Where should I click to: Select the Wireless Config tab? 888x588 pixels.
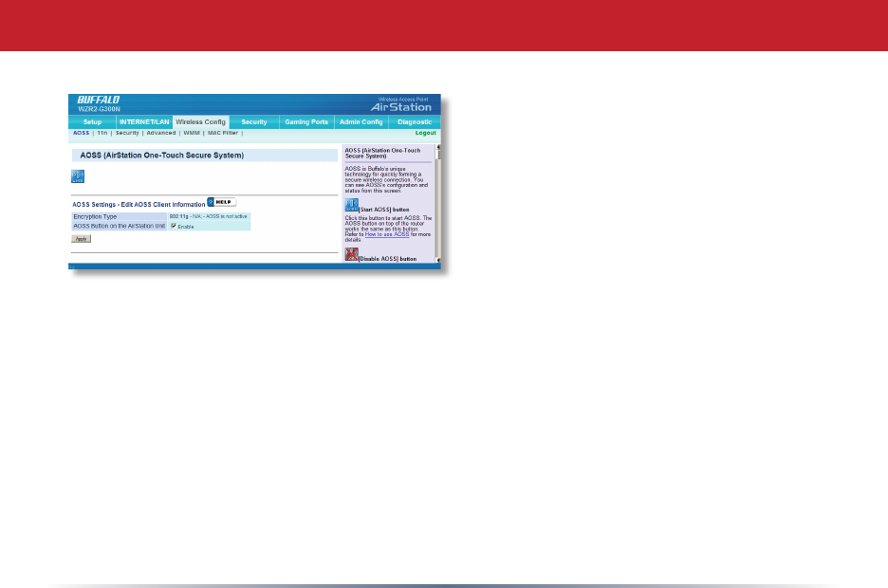pyautogui.click(x=200, y=122)
